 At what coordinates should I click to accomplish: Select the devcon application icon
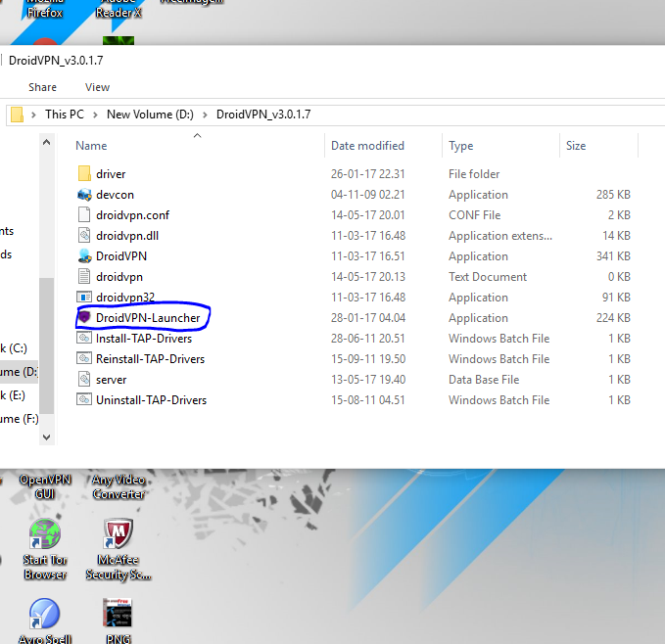pyautogui.click(x=84, y=195)
